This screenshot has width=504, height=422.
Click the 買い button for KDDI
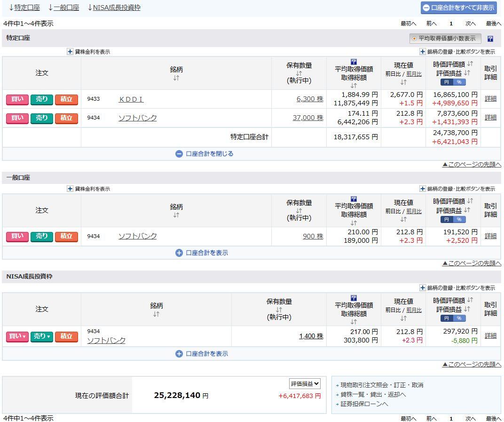click(x=17, y=99)
